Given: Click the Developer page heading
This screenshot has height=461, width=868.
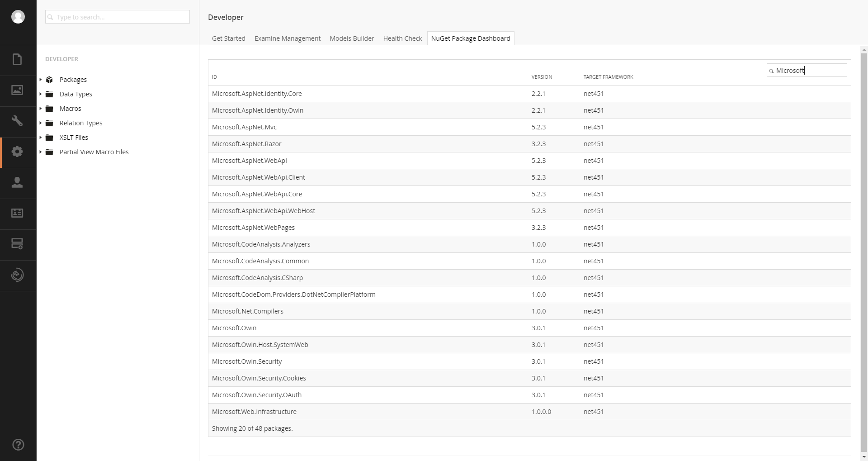Looking at the screenshot, I should (226, 17).
